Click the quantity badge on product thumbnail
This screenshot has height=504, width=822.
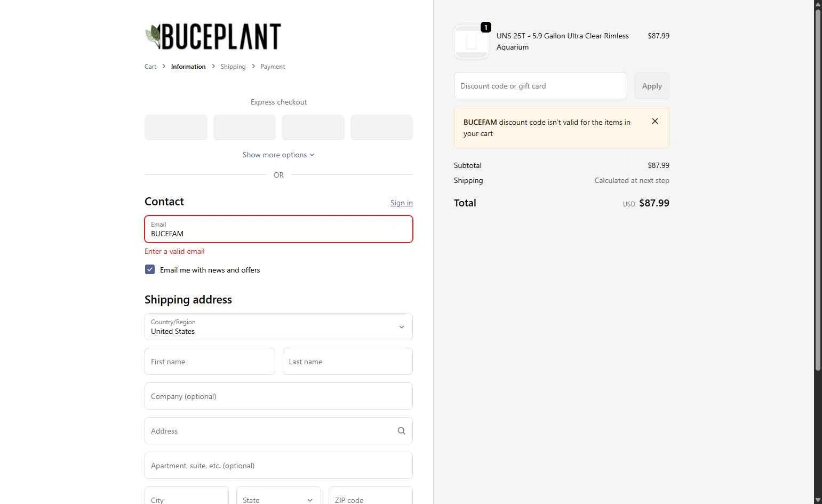click(x=486, y=27)
